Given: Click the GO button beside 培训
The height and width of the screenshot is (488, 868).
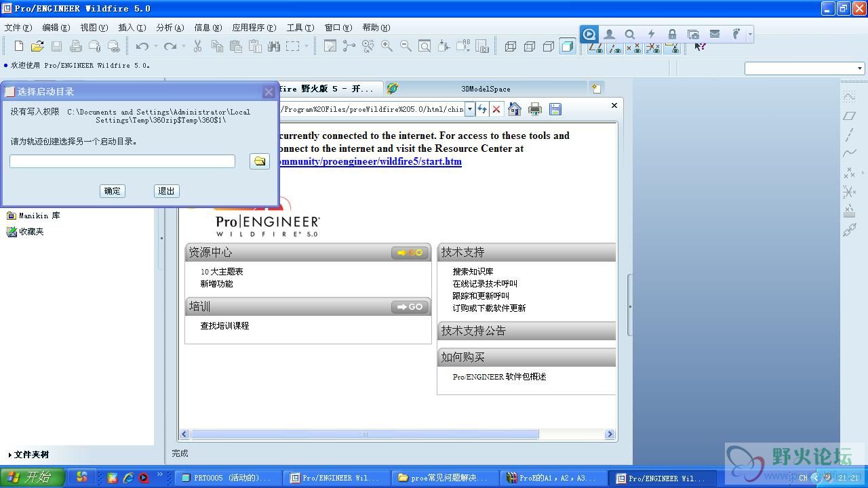Looking at the screenshot, I should 410,307.
